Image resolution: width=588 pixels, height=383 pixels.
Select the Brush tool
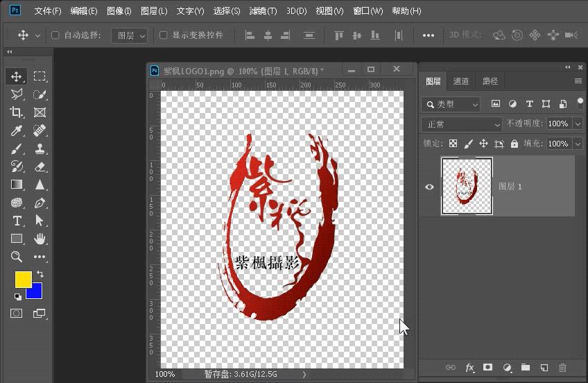pos(16,148)
